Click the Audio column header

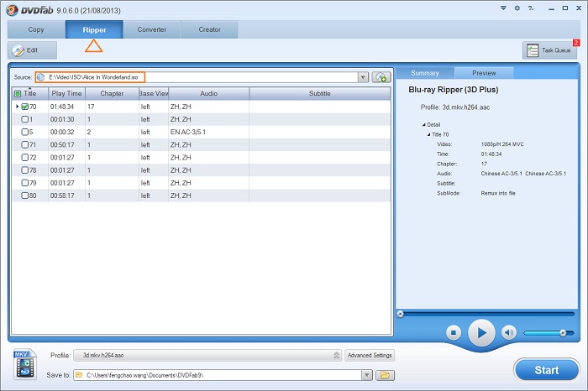coord(209,94)
